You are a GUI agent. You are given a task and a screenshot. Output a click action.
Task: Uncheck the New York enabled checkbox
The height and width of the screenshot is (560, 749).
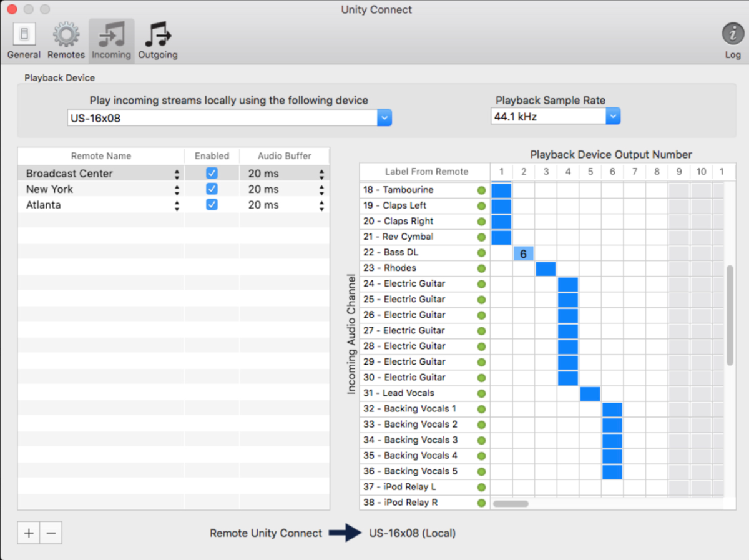pos(212,189)
